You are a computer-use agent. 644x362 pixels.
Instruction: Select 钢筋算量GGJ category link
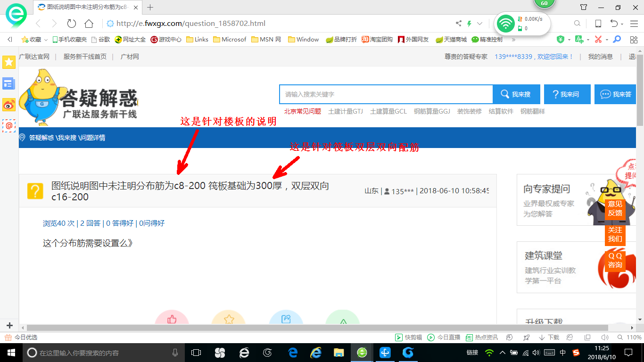(432, 111)
